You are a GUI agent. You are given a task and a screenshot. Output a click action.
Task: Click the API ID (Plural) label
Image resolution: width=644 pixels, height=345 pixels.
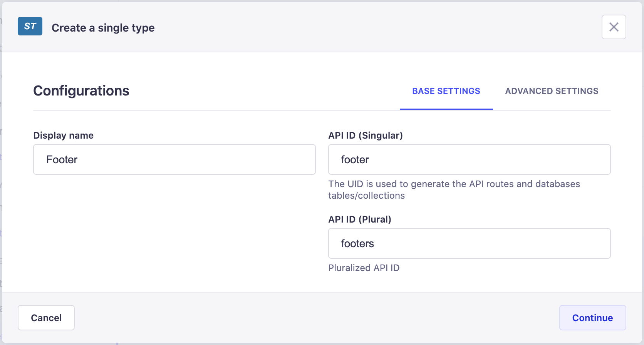click(359, 219)
